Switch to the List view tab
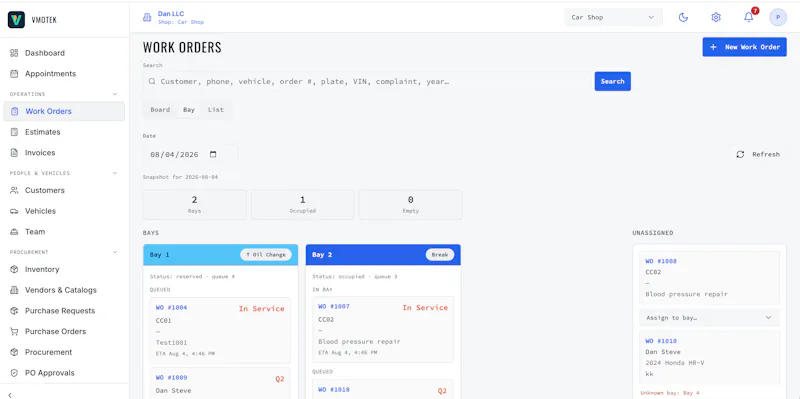800x399 pixels. pyautogui.click(x=216, y=110)
